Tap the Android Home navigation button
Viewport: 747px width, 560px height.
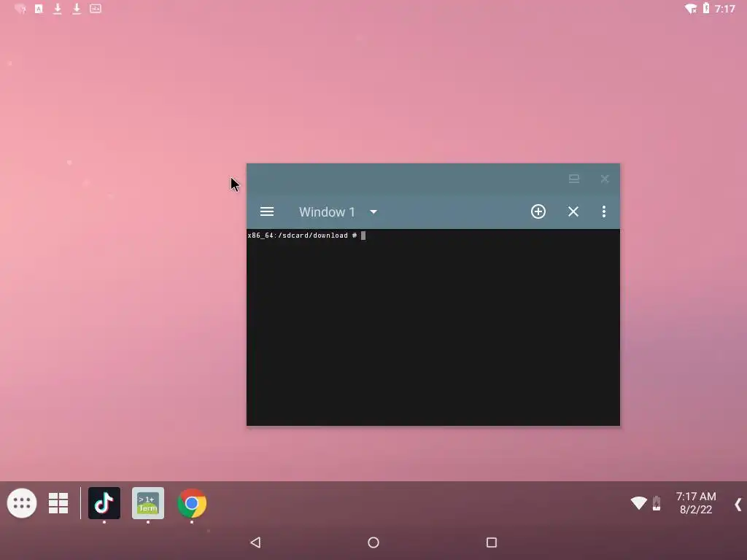click(x=373, y=542)
